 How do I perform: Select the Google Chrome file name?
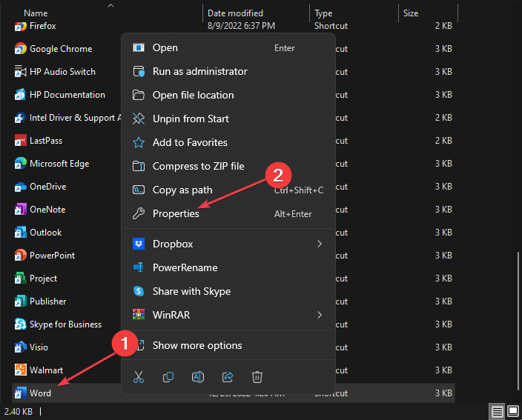[61, 49]
